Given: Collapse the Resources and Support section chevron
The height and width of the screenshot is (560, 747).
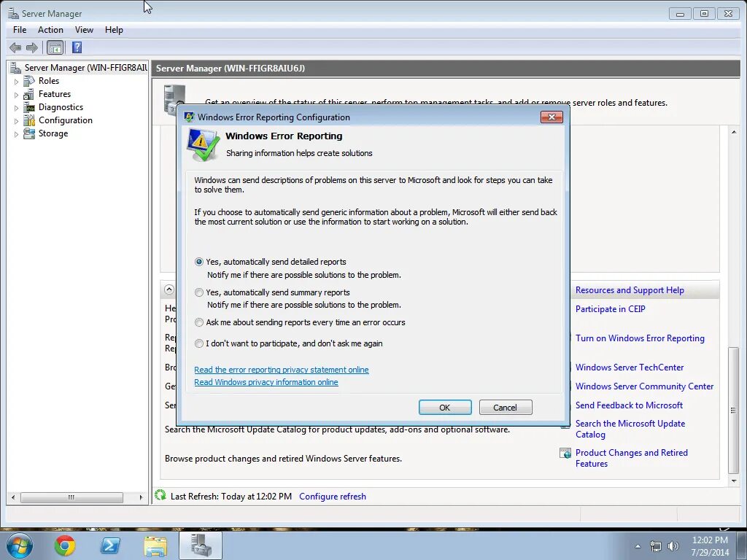Looking at the screenshot, I should (x=169, y=289).
